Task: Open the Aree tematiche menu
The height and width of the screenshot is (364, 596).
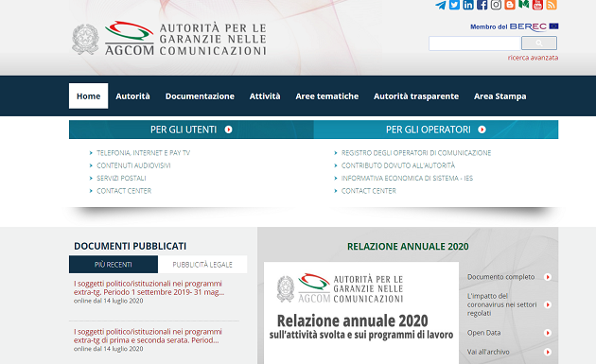Action: point(327,96)
